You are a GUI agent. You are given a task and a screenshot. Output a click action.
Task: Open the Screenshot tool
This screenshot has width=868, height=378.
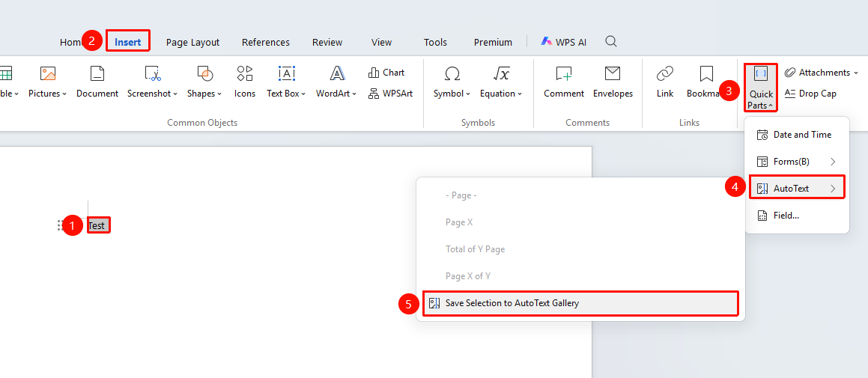tap(152, 73)
